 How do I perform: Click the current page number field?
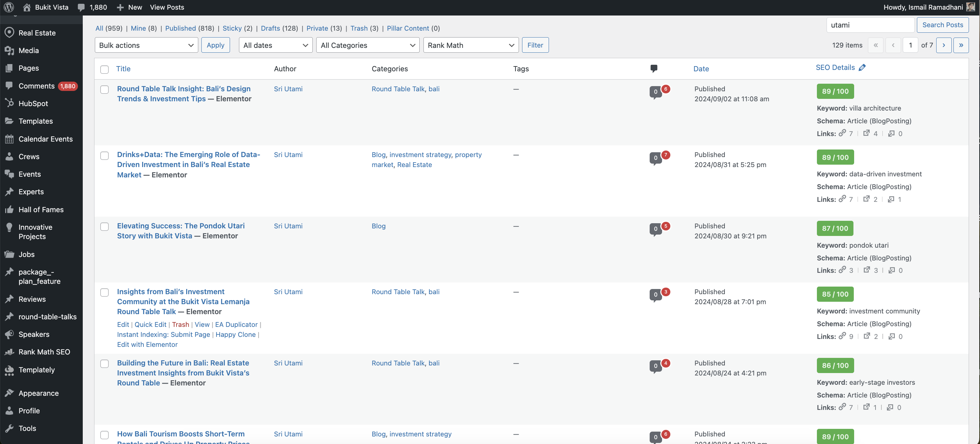pyautogui.click(x=910, y=45)
